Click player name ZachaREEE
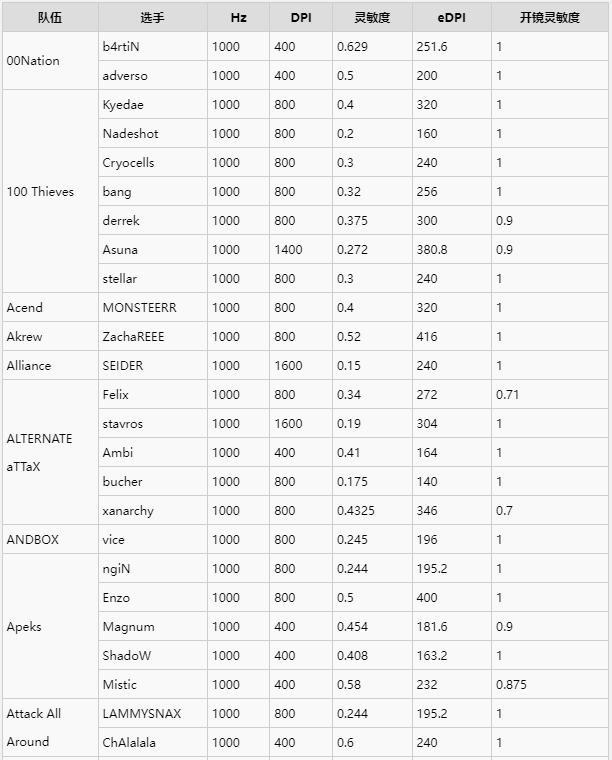 [133, 337]
